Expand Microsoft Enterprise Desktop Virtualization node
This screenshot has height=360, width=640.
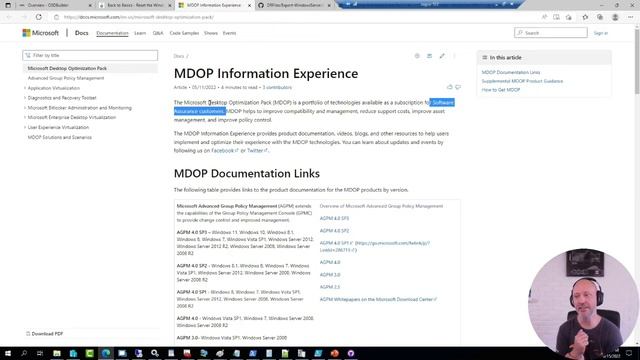[25, 118]
